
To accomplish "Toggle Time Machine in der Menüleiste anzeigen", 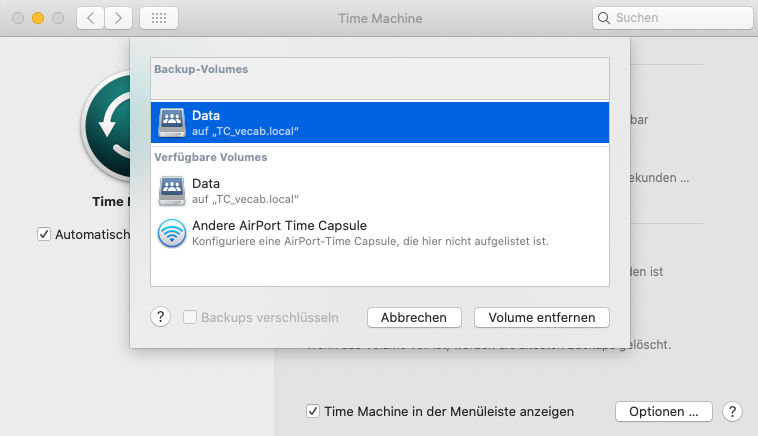I will (x=313, y=411).
